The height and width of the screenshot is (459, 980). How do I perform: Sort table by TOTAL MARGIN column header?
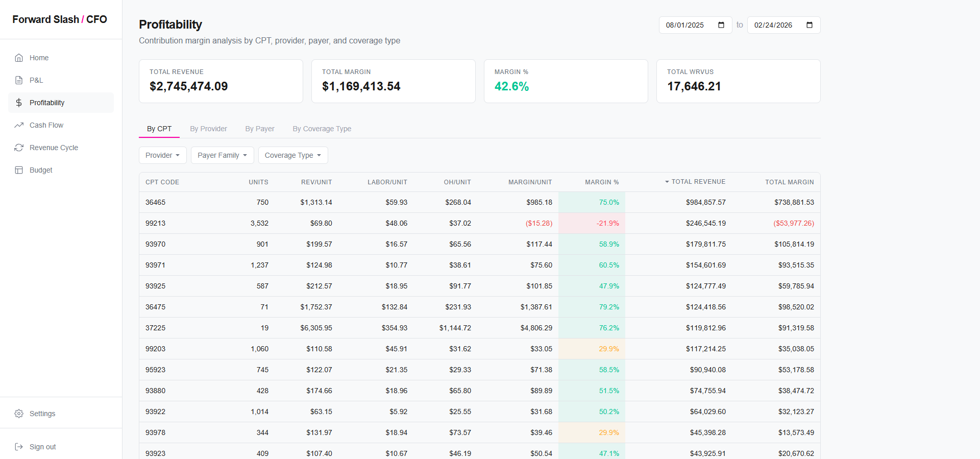point(790,182)
